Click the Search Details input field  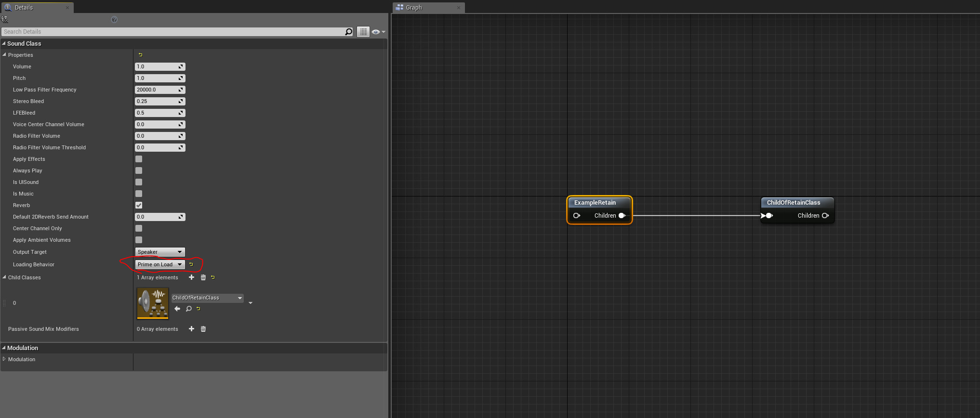tap(173, 32)
